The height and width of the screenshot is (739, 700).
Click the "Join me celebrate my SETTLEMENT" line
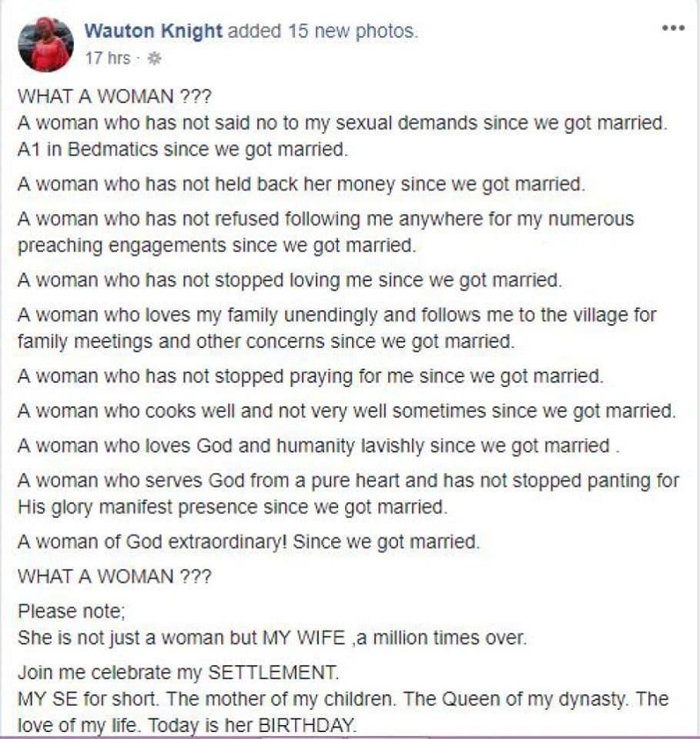178,672
